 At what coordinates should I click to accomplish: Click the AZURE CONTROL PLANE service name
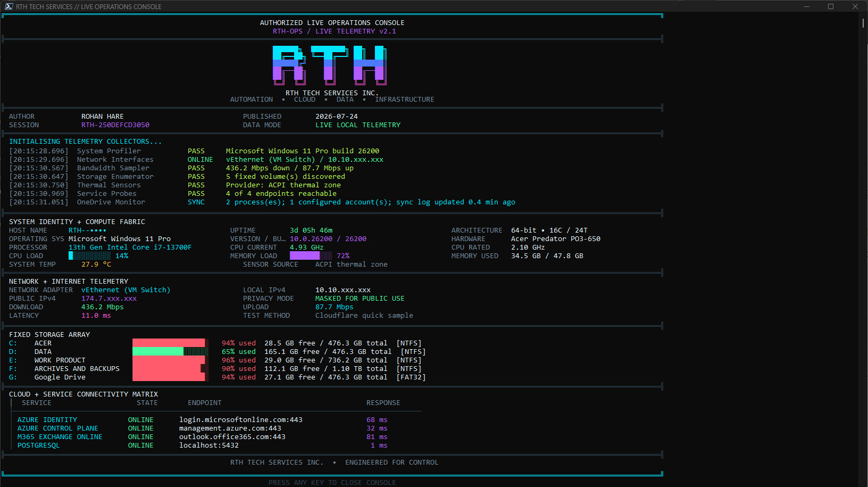[x=58, y=428]
